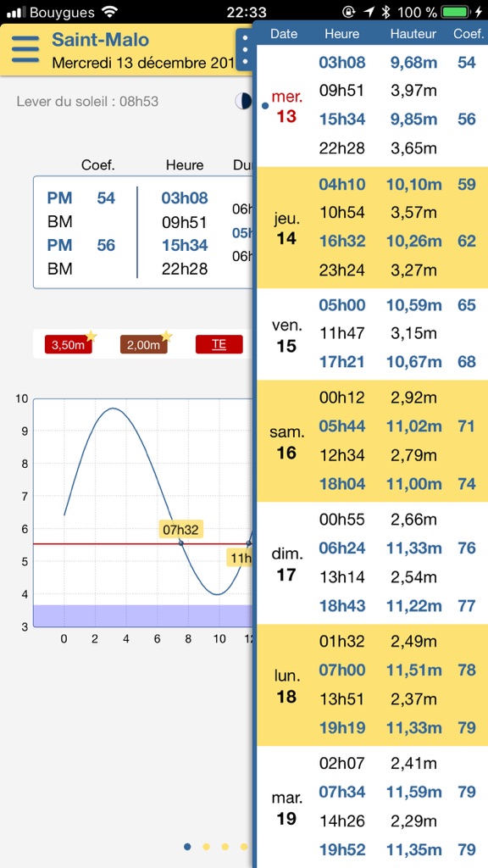Tap the star on the 2,00m badge
Viewport: 488px width, 868px height.
tap(166, 336)
